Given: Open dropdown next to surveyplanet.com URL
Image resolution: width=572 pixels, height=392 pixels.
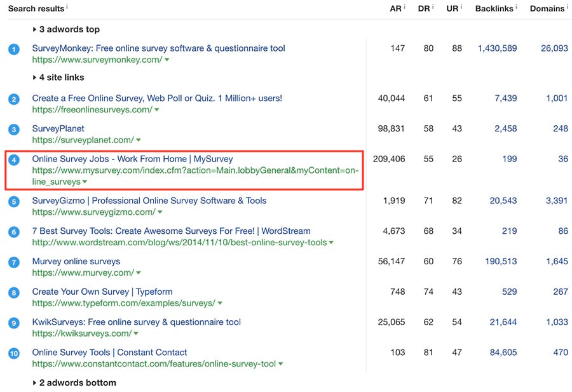Looking at the screenshot, I should pos(138,140).
